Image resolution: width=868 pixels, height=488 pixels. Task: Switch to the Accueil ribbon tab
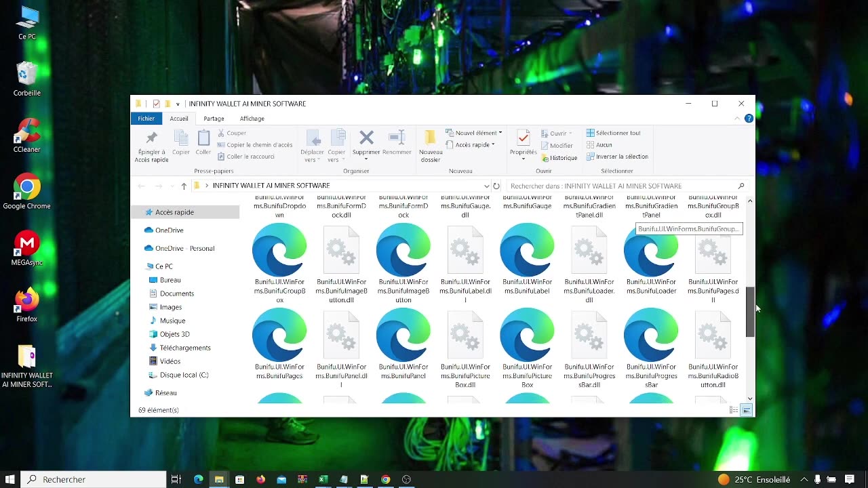tap(179, 119)
